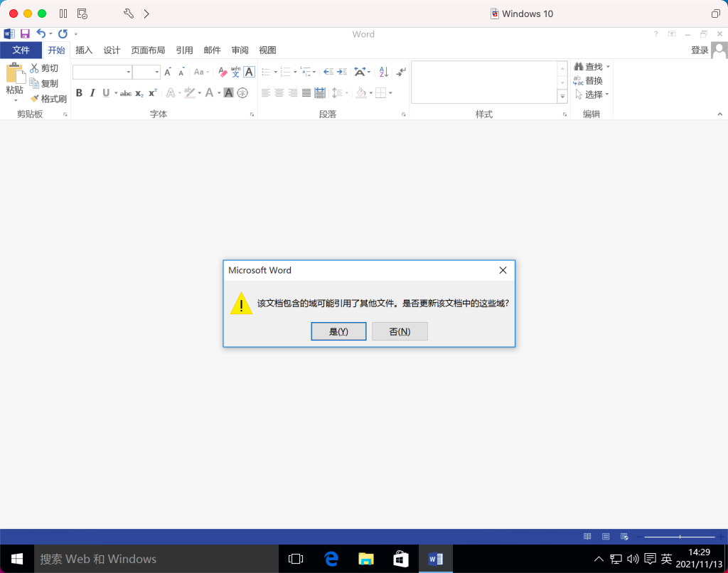
Task: Click the 格式刷 (Format Painter) button
Action: [x=49, y=99]
